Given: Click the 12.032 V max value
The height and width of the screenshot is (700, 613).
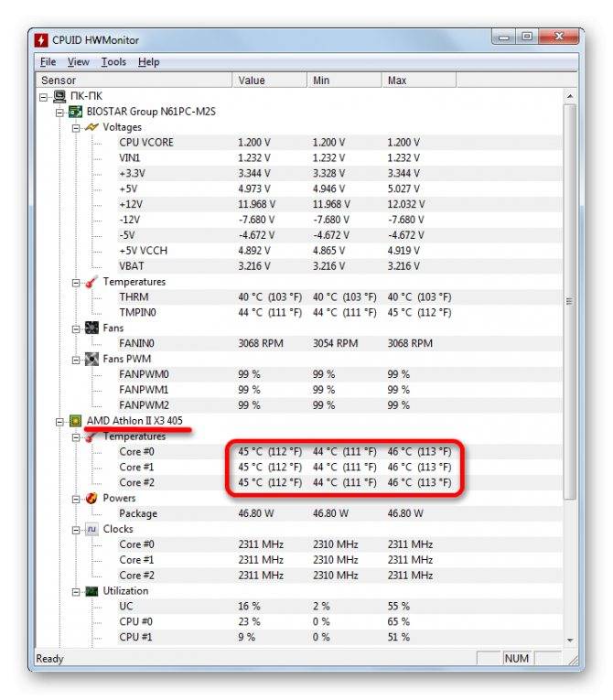Looking at the screenshot, I should [406, 204].
